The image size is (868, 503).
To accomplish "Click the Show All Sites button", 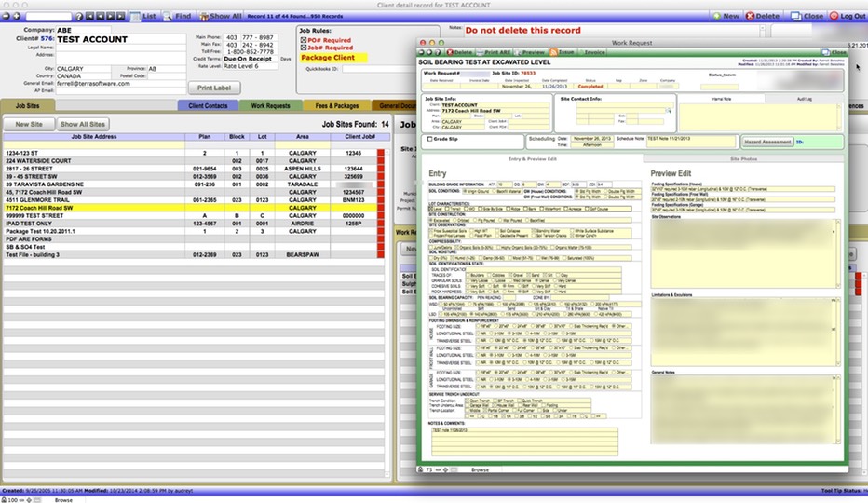I will [83, 124].
